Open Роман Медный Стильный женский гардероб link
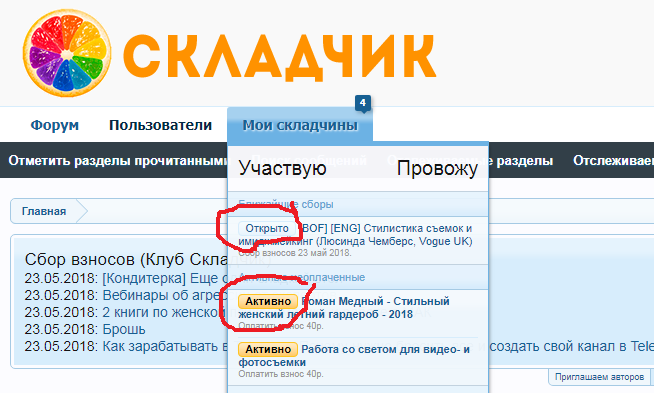654x393 pixels. (344, 307)
